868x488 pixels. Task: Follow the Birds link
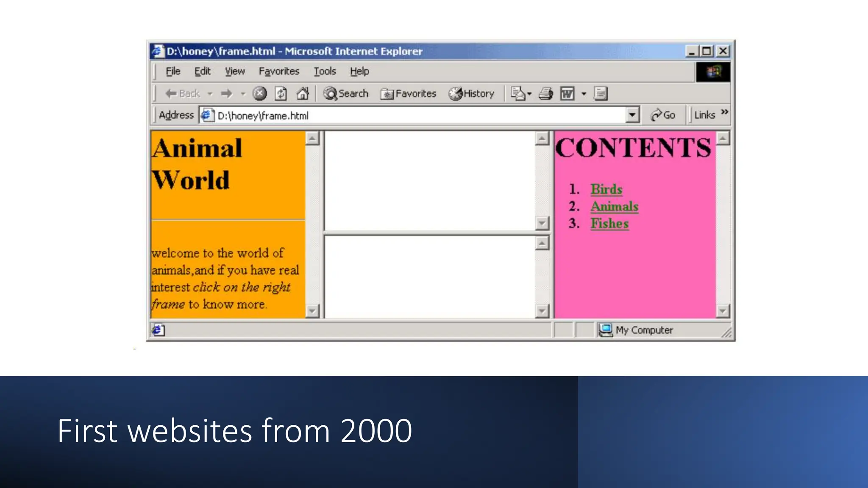point(606,189)
